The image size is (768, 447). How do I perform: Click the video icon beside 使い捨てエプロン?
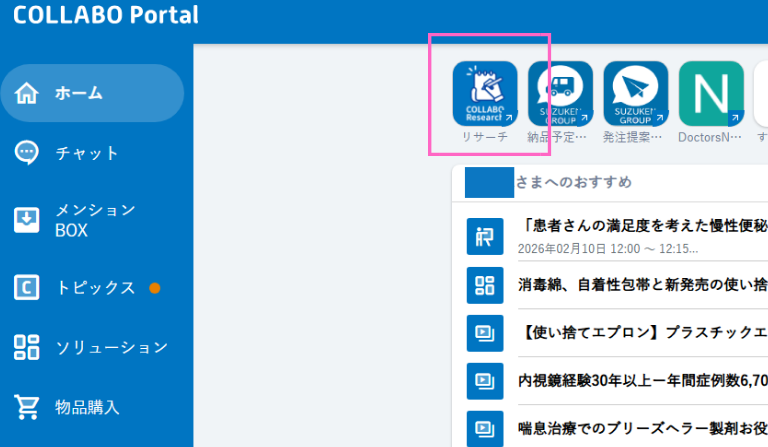(485, 332)
